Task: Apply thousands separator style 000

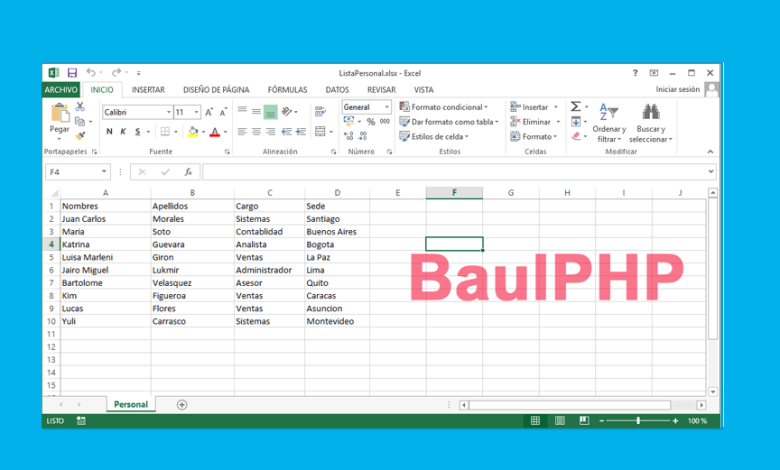Action: coord(385,121)
